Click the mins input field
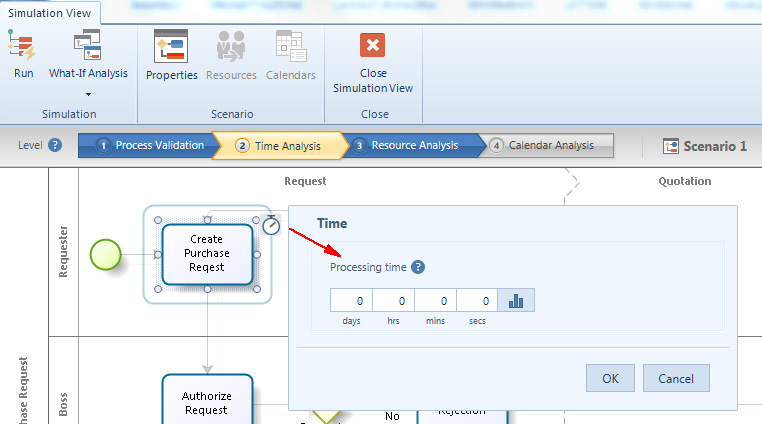 tap(435, 300)
